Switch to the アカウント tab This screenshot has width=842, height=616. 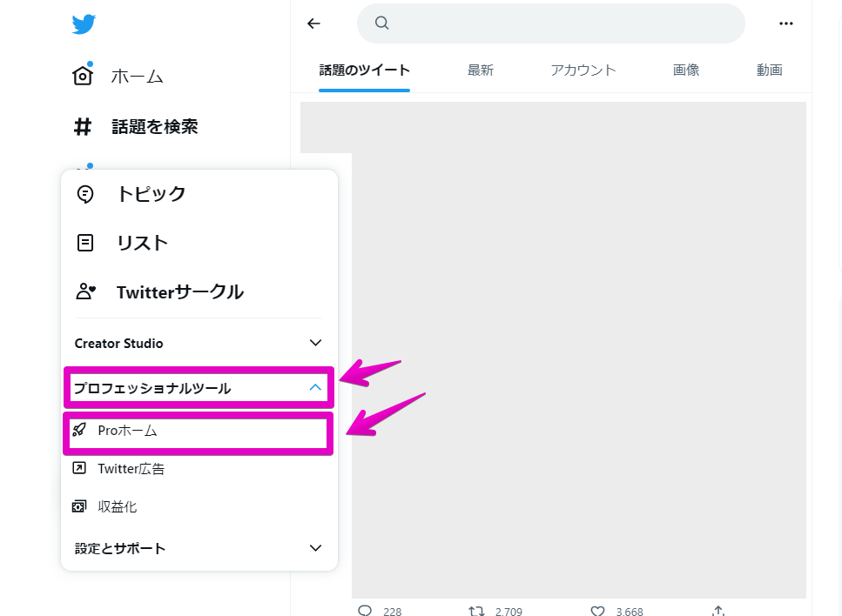[x=583, y=70]
